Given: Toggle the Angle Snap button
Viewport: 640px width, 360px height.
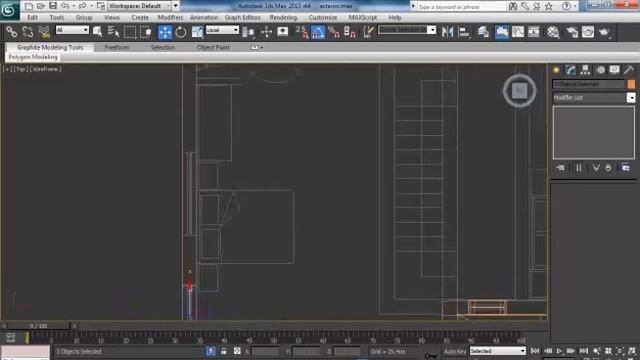Looking at the screenshot, I should pyautogui.click(x=318, y=32).
